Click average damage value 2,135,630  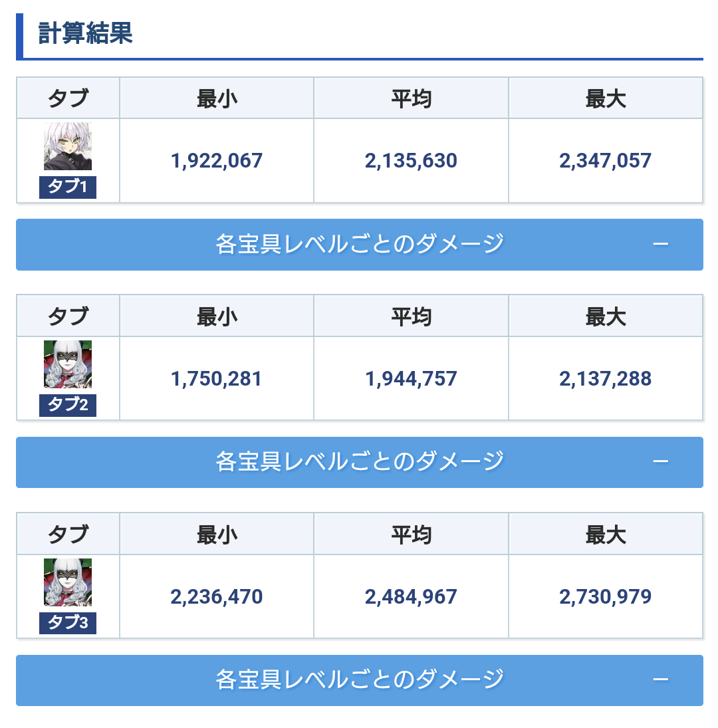(x=411, y=160)
